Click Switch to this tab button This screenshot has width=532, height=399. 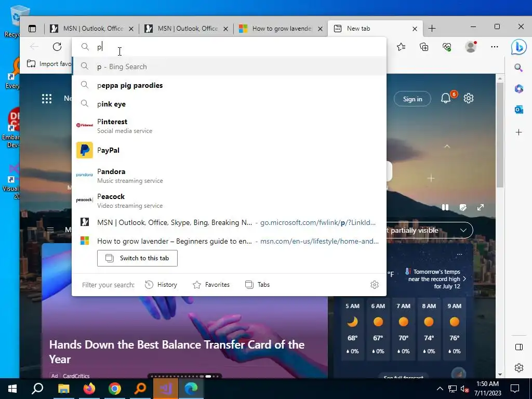tap(137, 258)
